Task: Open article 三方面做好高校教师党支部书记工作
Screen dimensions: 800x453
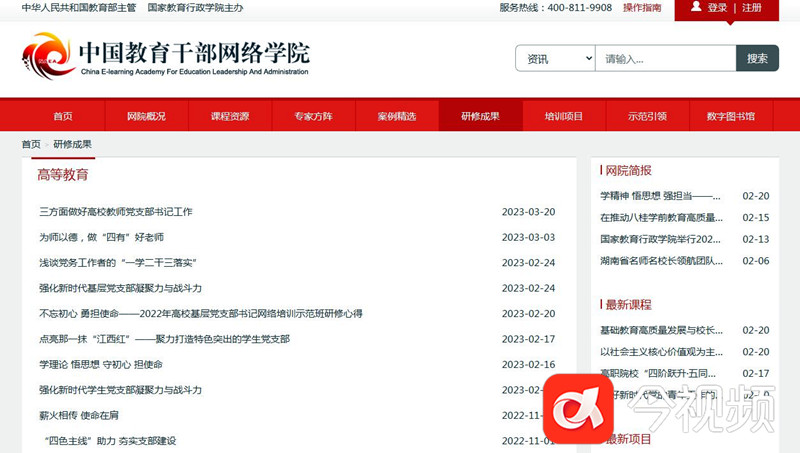Action: (116, 212)
